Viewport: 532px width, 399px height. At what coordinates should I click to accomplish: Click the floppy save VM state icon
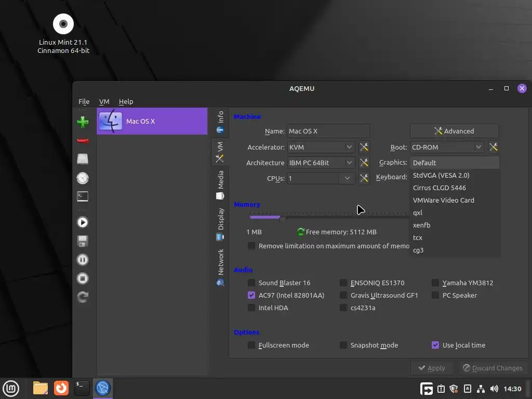tap(83, 241)
